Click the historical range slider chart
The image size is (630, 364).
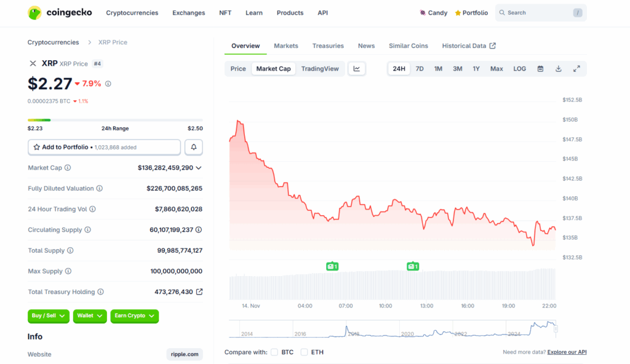point(392,329)
